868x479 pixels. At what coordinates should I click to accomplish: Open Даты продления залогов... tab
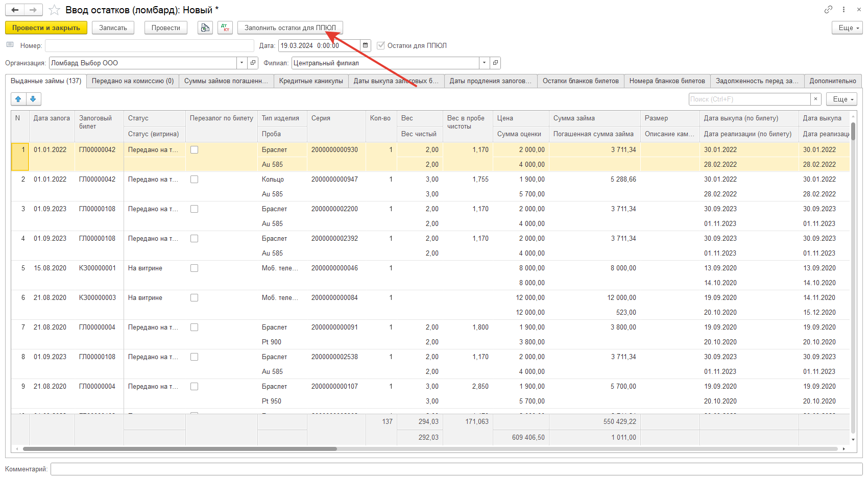(491, 81)
